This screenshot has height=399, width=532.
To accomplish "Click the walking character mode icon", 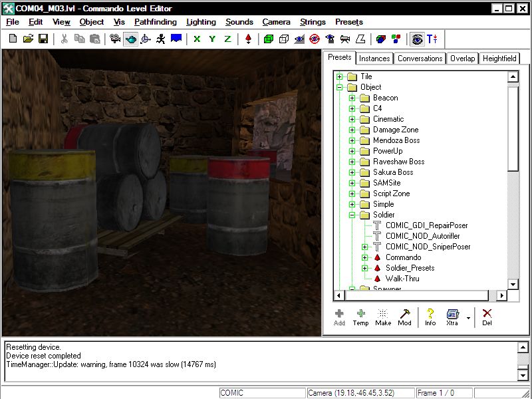I will 161,39.
